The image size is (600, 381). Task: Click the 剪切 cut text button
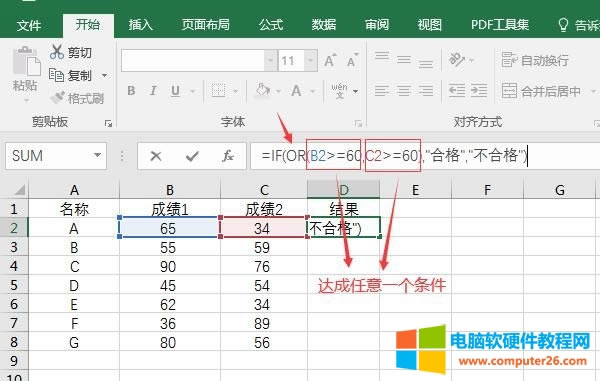[80, 52]
